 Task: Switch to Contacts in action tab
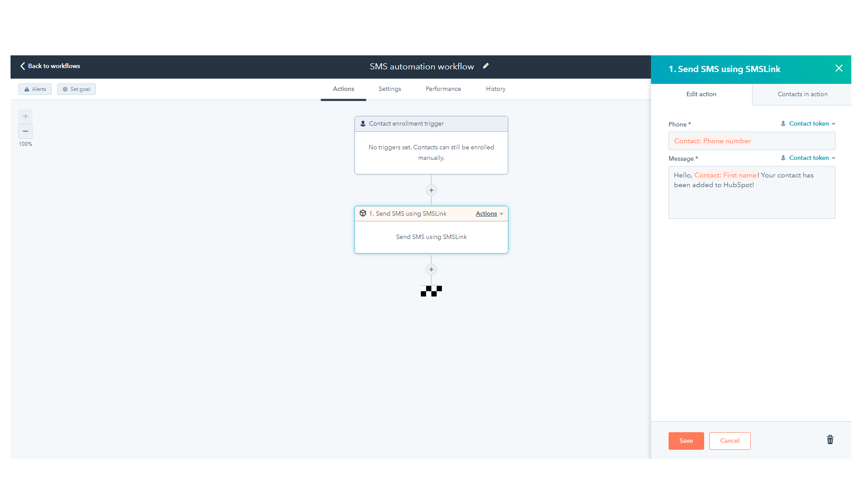point(802,94)
